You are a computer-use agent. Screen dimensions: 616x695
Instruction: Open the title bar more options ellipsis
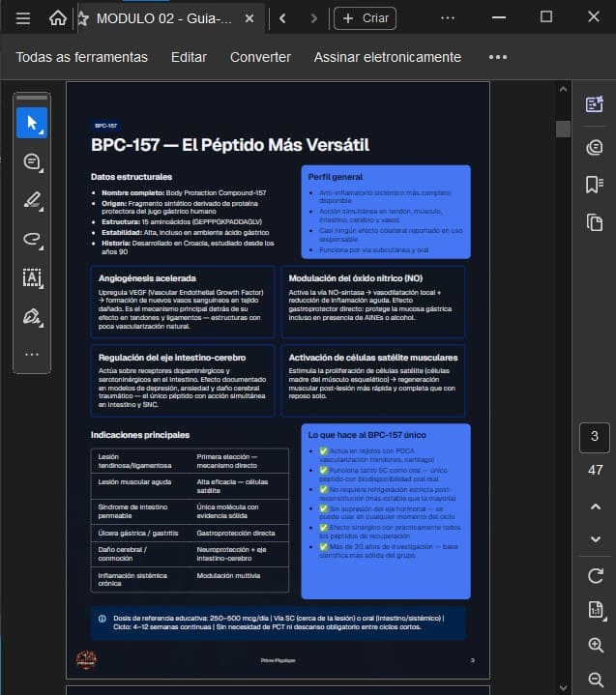click(448, 18)
